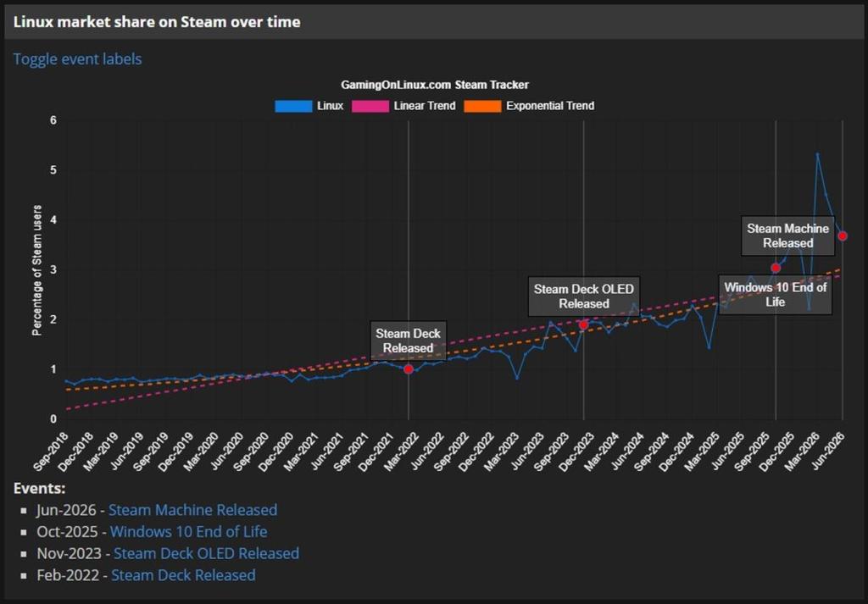This screenshot has width=868, height=604.
Task: Click the 'Jun-2021' x-axis label
Action: 326,451
